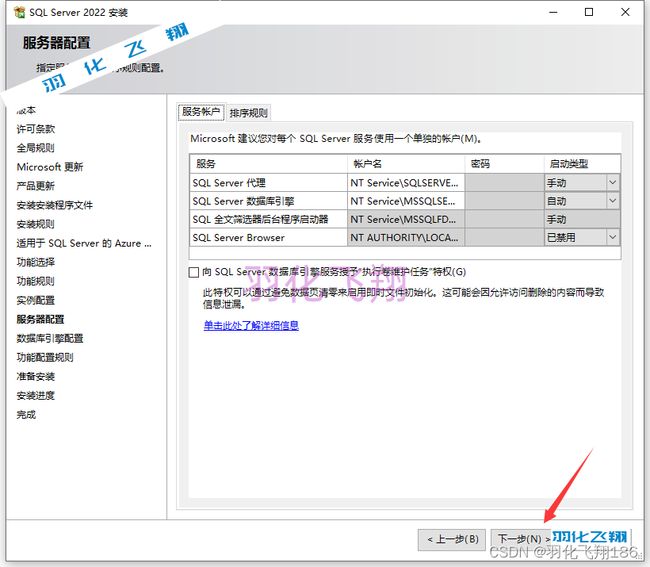
Task: Select the SQL Server 代理 service row
Action: pos(405,183)
